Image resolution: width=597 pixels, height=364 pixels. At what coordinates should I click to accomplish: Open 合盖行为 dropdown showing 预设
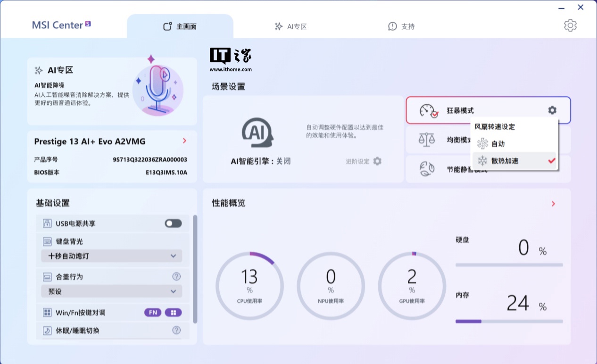[112, 291]
